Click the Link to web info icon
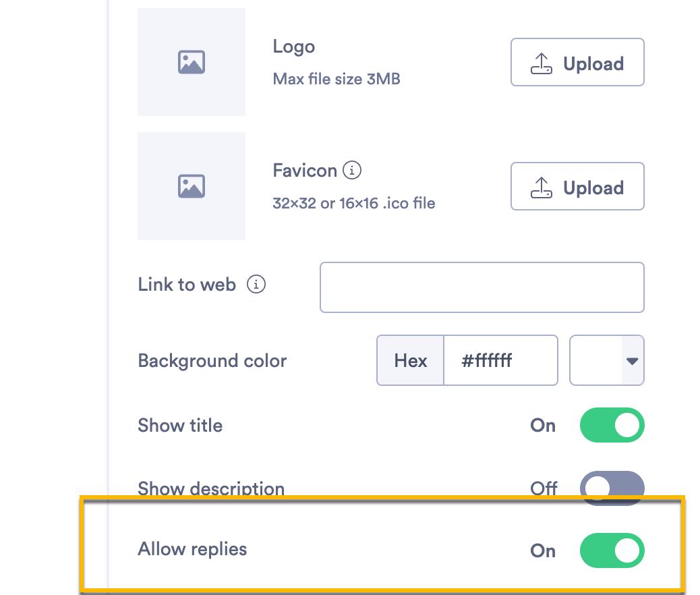700x595 pixels. coord(256,285)
